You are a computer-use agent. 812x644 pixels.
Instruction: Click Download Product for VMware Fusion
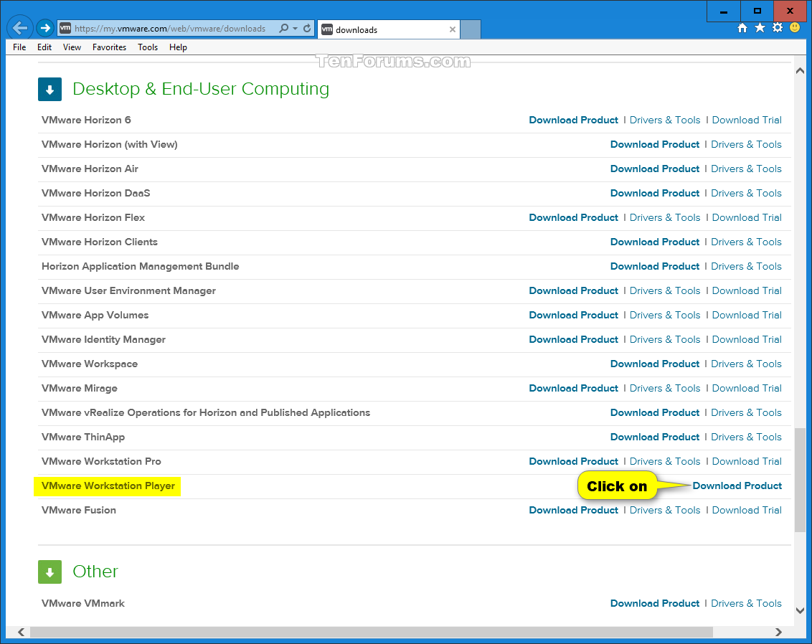(x=573, y=510)
